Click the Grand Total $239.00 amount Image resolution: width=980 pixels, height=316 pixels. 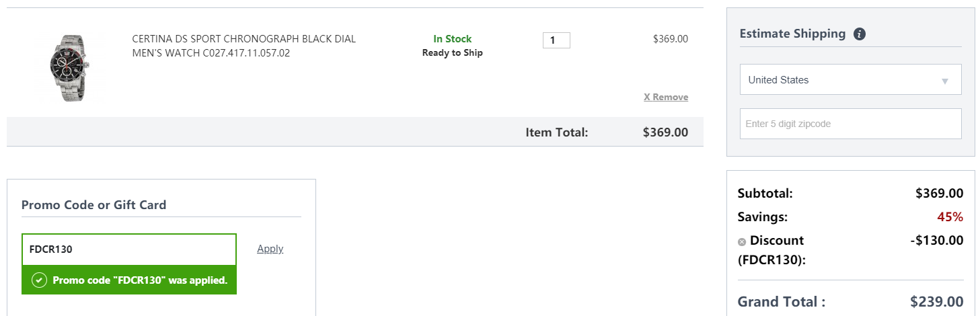[x=937, y=302]
